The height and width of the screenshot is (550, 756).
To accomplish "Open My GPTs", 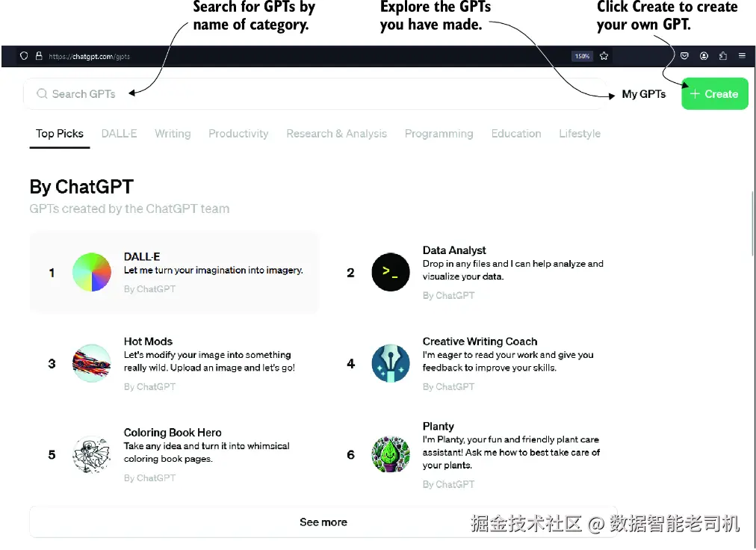I will coord(644,94).
